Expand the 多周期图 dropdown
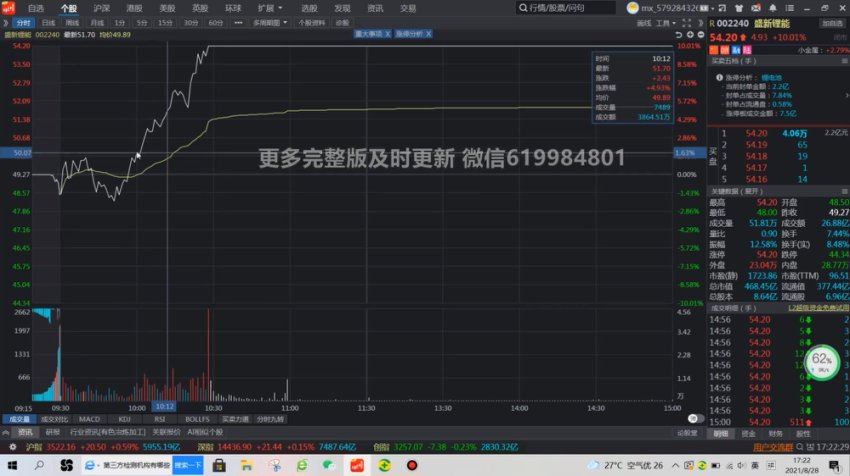Image resolution: width=850 pixels, height=476 pixels. (x=269, y=23)
